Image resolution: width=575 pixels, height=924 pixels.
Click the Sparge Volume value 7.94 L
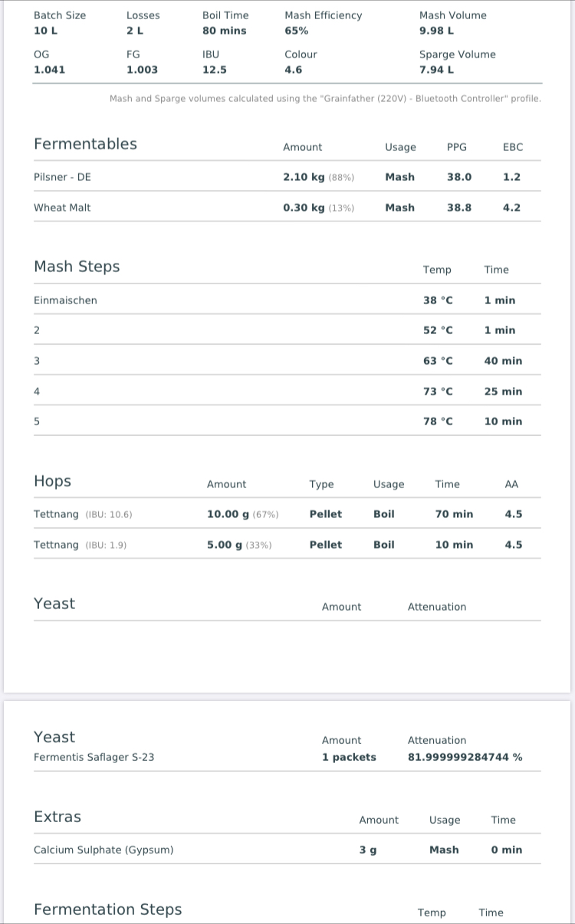pyautogui.click(x=436, y=70)
